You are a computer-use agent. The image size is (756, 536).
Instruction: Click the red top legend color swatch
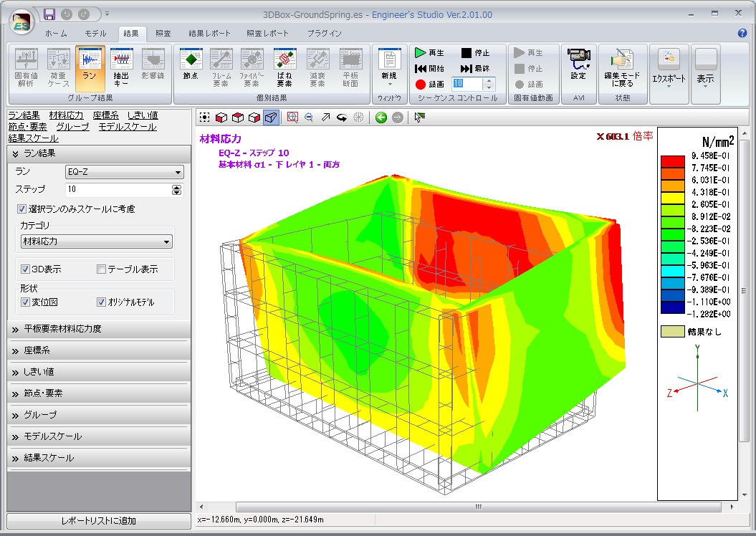[672, 160]
